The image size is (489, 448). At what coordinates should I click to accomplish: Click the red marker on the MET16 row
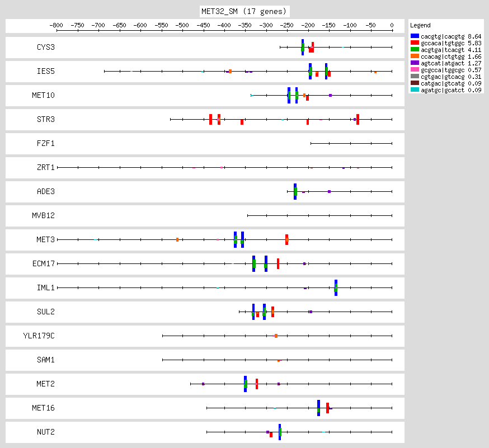pos(327,408)
